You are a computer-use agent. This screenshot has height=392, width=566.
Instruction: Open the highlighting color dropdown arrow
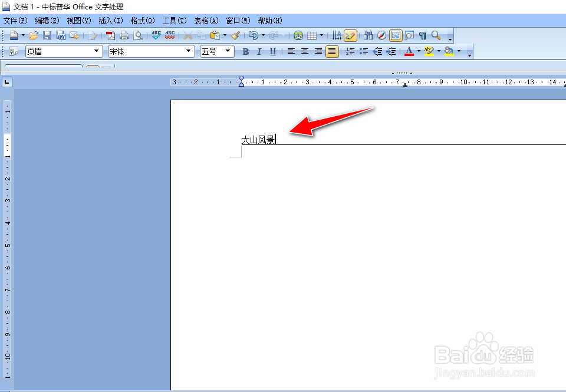click(439, 51)
